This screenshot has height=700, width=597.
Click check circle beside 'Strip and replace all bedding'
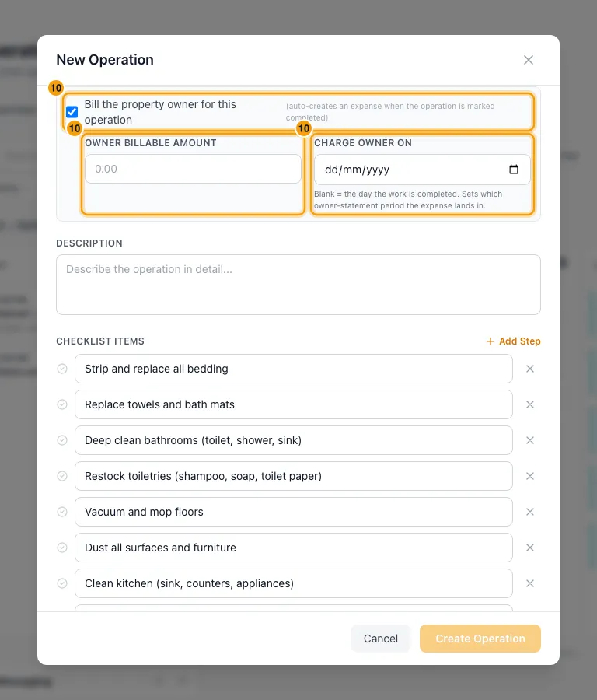tap(62, 369)
